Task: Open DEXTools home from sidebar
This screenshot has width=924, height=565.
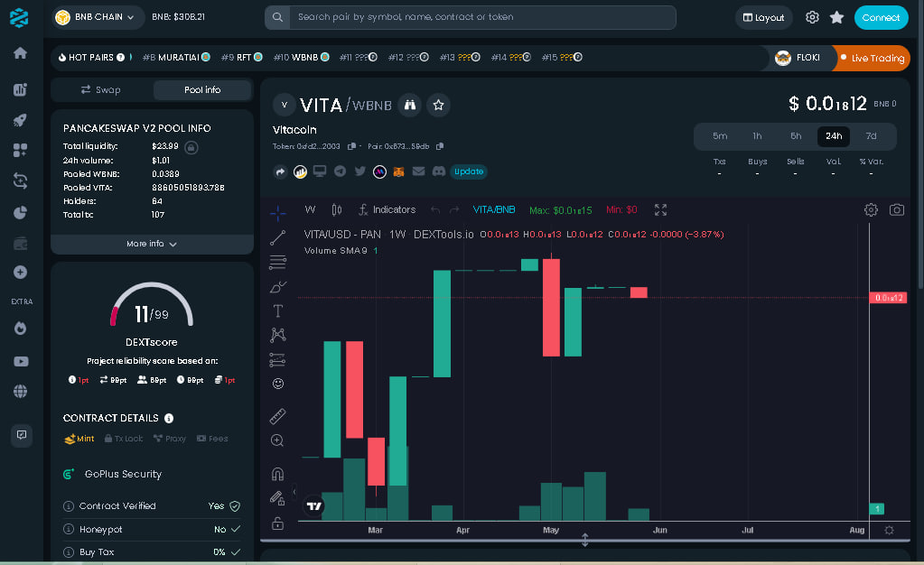Action: [20, 53]
